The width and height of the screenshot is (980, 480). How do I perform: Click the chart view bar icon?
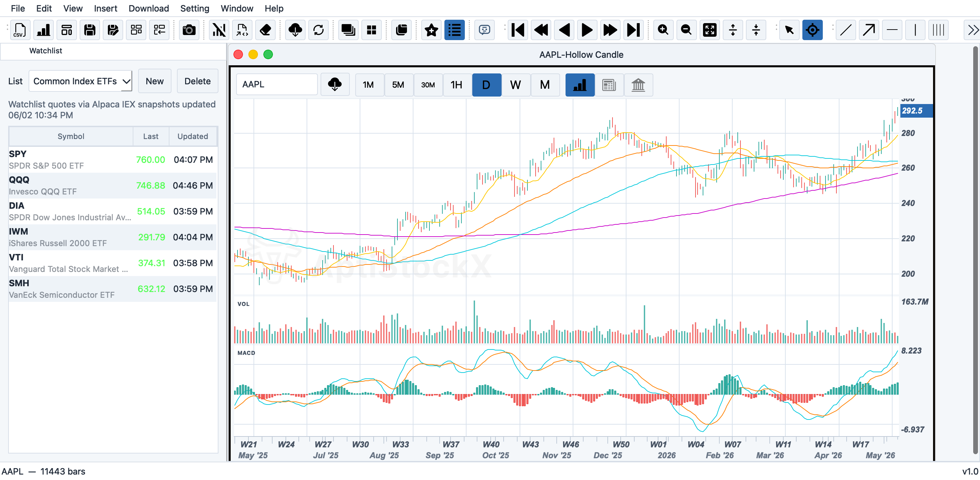(580, 84)
